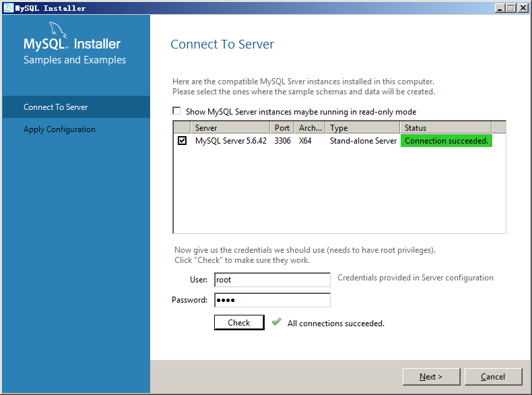Select the Connect To Server sidebar step
This screenshot has height=395, width=532.
[x=76, y=107]
